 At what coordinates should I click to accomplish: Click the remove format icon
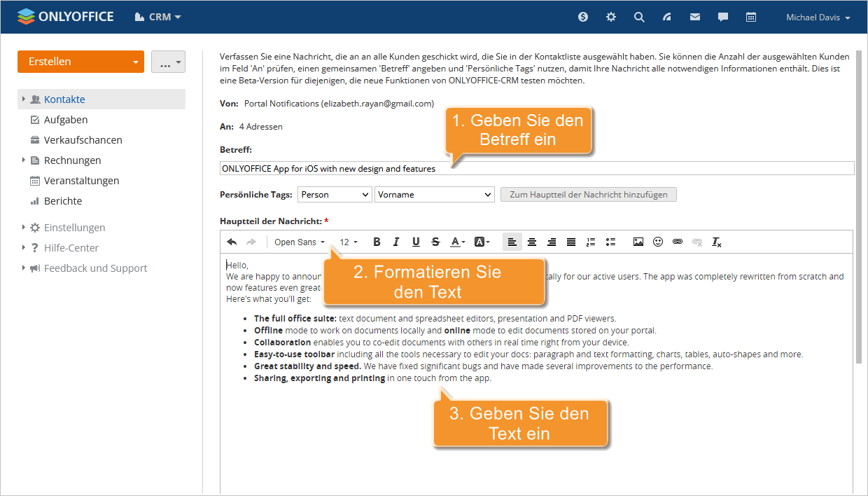coord(717,242)
